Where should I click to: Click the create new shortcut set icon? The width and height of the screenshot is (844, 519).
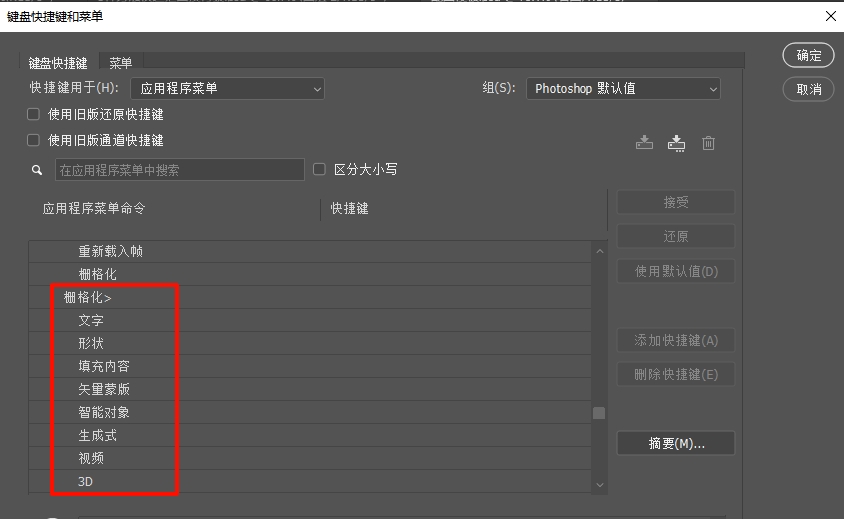[677, 143]
